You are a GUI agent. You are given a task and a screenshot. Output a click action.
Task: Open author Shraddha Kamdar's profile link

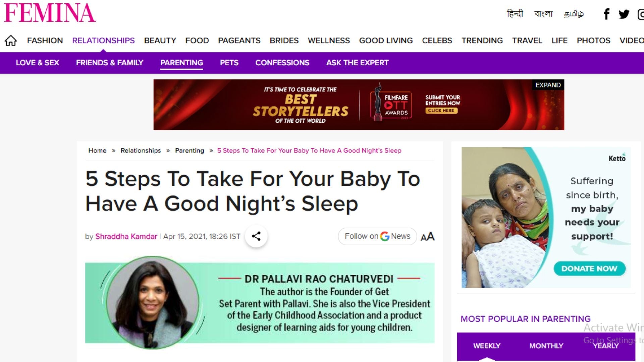pos(126,236)
